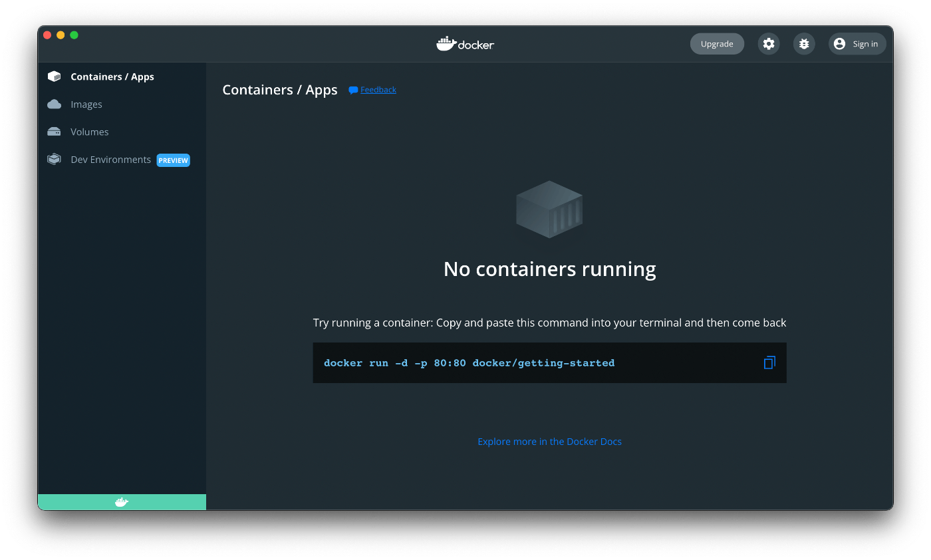Open Dev Environments in sidebar
The height and width of the screenshot is (560, 931).
tap(122, 160)
